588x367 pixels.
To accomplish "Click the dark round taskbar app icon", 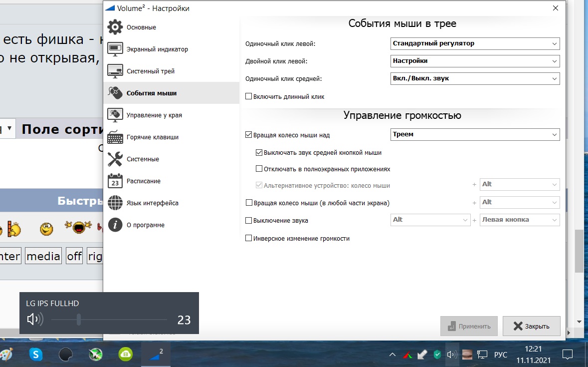I will (x=66, y=354).
